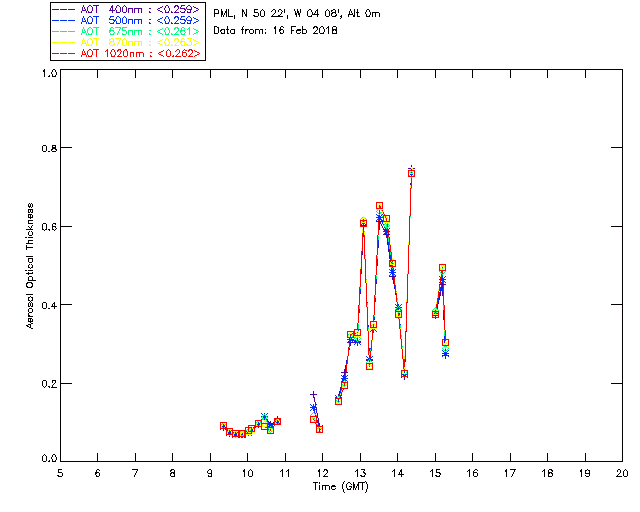Click the 0.4 y-axis tick label

coord(49,305)
